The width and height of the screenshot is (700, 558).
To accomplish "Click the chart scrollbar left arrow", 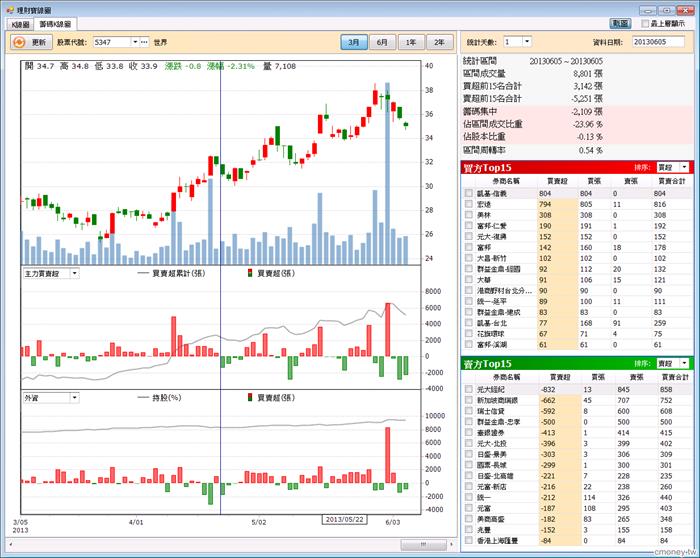I will (10, 545).
